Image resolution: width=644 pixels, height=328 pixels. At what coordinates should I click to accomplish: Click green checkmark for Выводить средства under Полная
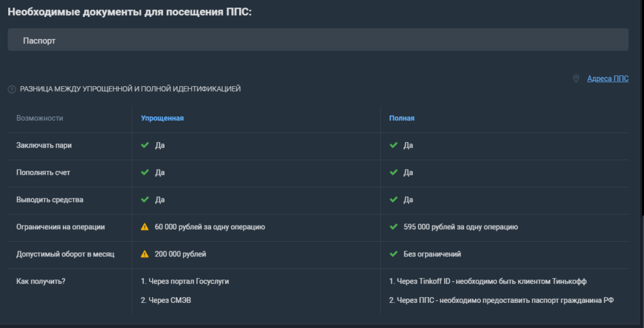pyautogui.click(x=394, y=200)
